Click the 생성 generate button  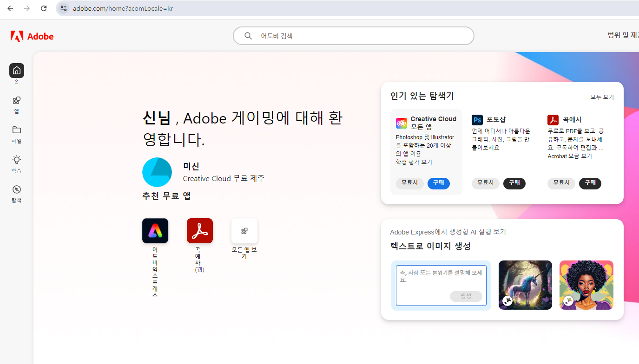pyautogui.click(x=466, y=296)
